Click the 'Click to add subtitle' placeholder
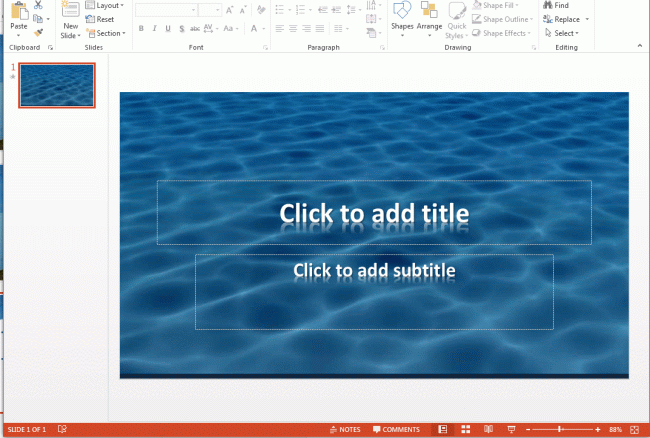This screenshot has width=650, height=438. (374, 292)
